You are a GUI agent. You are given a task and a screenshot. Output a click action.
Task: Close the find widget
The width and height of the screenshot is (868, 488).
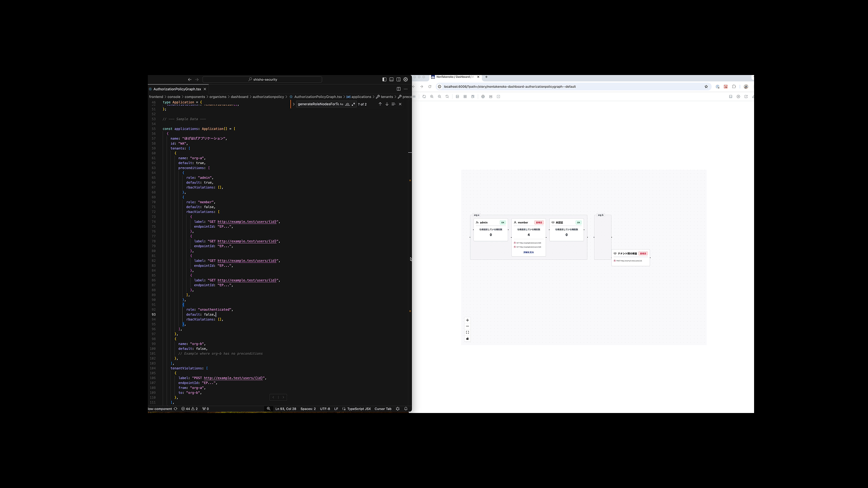pos(400,104)
